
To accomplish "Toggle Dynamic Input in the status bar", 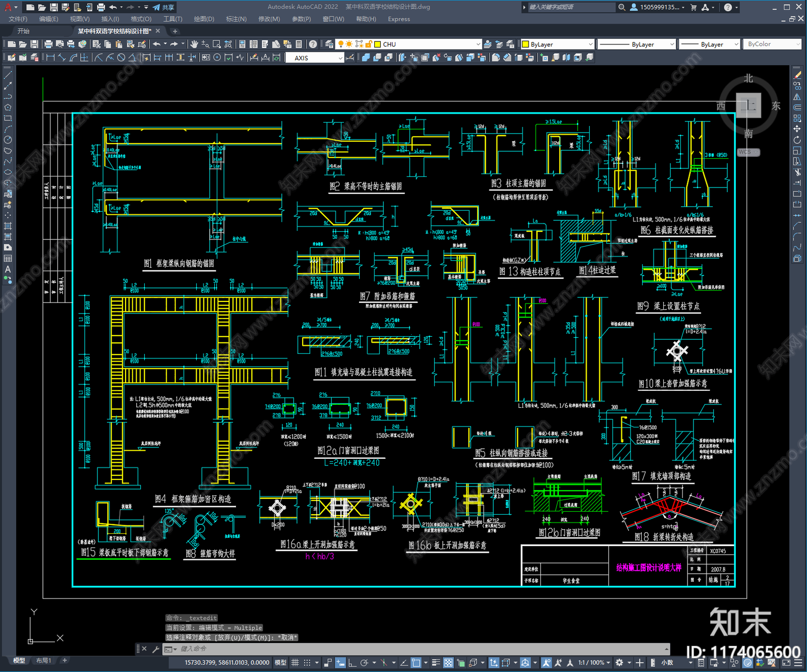I will coord(340,662).
